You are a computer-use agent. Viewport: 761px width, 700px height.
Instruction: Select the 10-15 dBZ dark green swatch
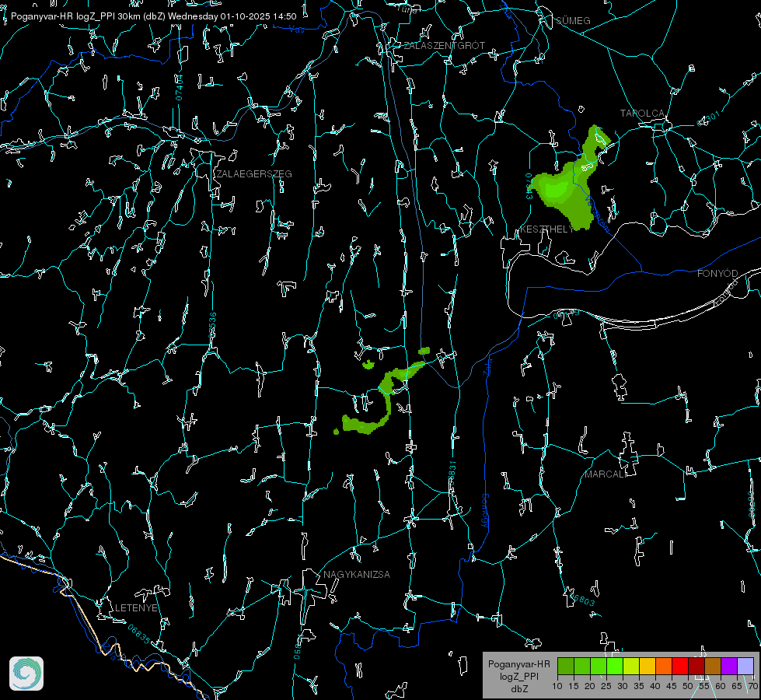(x=566, y=666)
